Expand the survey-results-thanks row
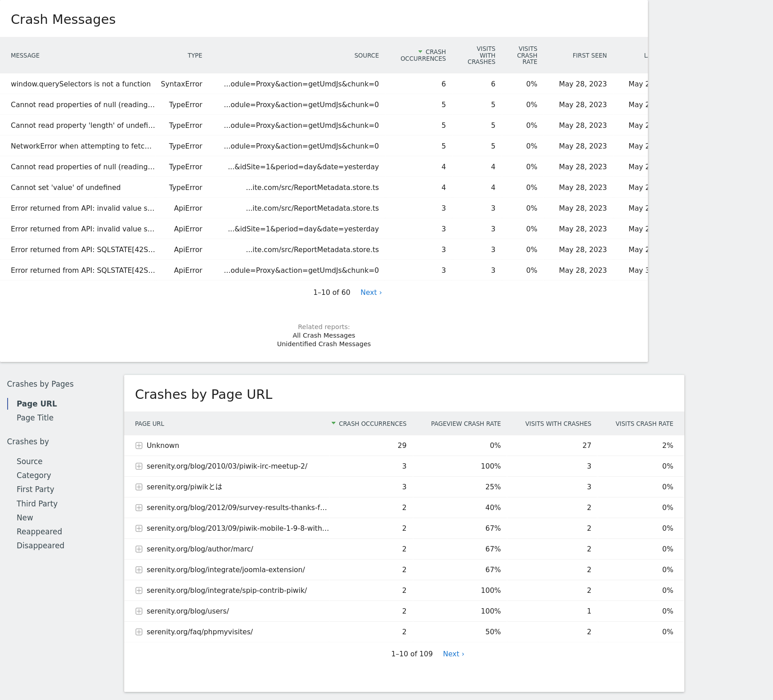 pos(139,508)
